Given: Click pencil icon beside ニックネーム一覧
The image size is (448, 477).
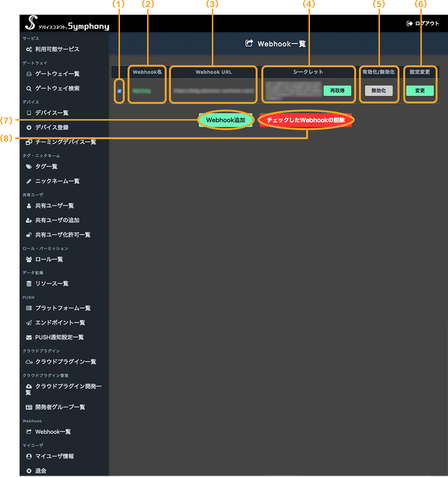Looking at the screenshot, I should (x=29, y=181).
